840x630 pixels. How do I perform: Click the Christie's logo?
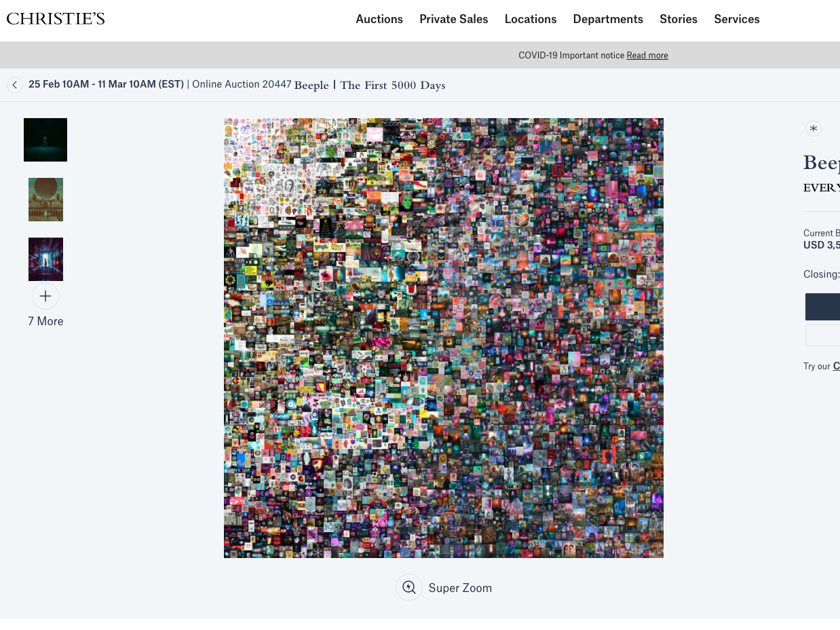(56, 19)
